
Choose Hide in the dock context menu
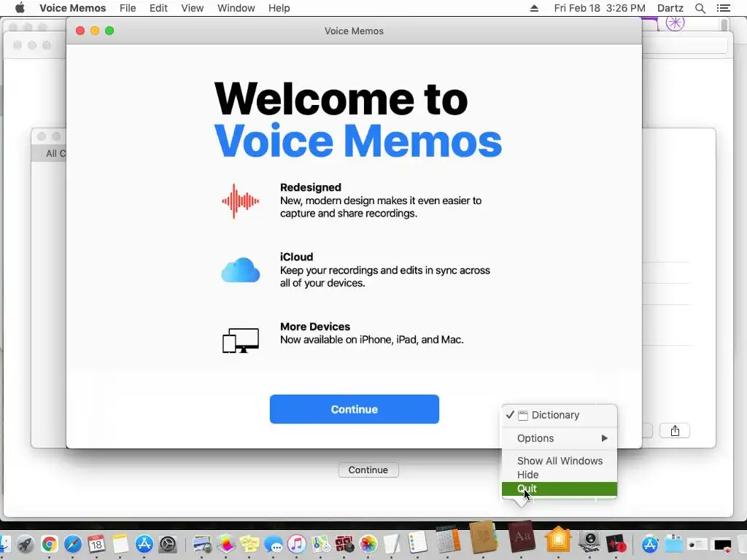(560, 475)
